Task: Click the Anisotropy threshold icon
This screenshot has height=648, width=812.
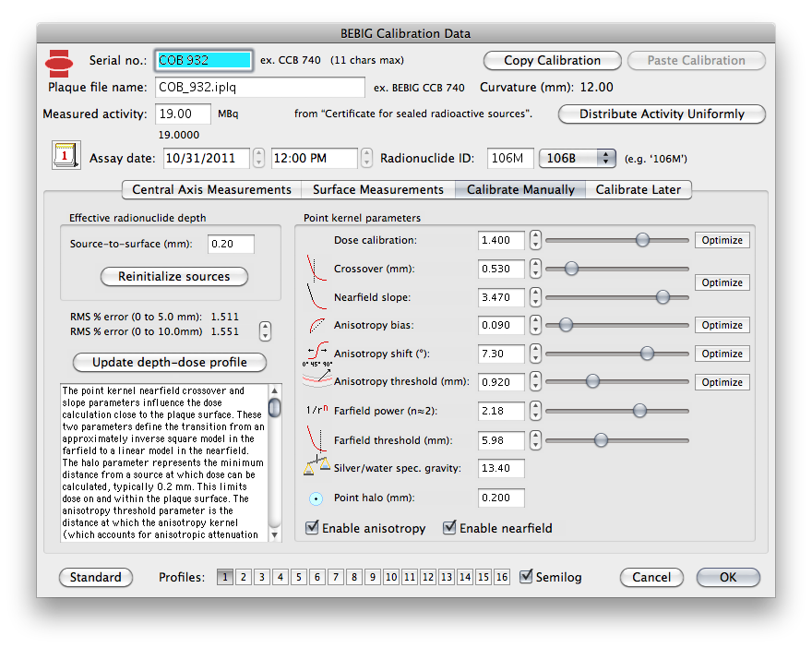Action: pos(316,379)
